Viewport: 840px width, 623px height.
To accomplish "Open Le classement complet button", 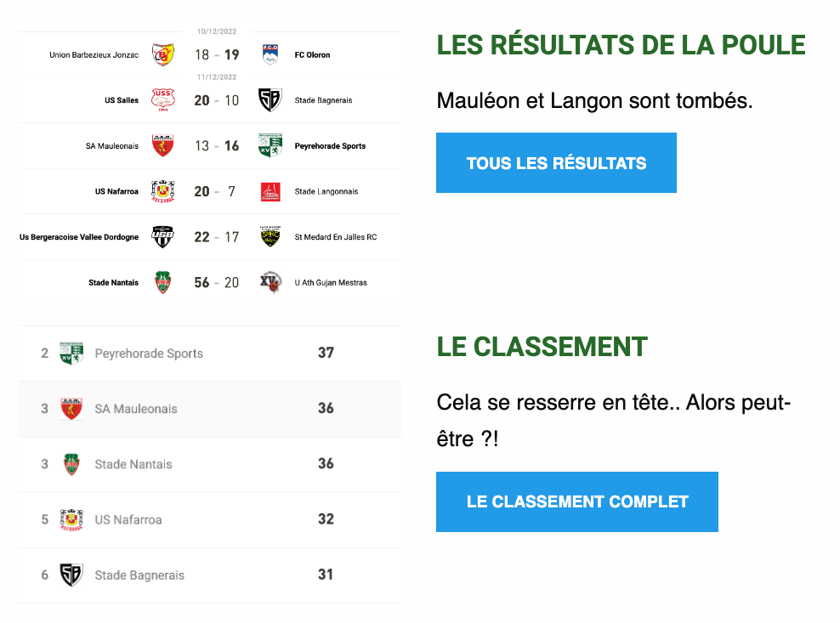I will [x=577, y=502].
